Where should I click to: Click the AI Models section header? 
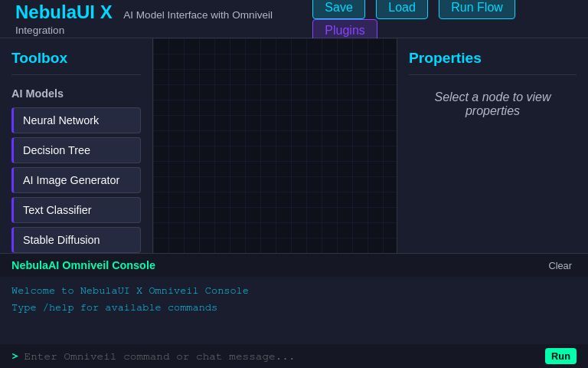[x=38, y=94]
